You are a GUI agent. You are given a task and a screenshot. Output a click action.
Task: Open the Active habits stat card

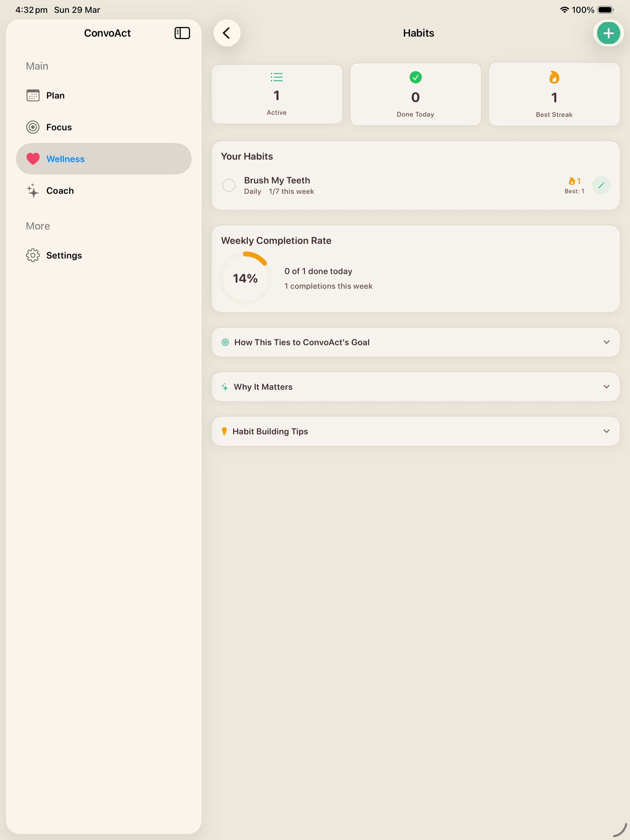[277, 94]
